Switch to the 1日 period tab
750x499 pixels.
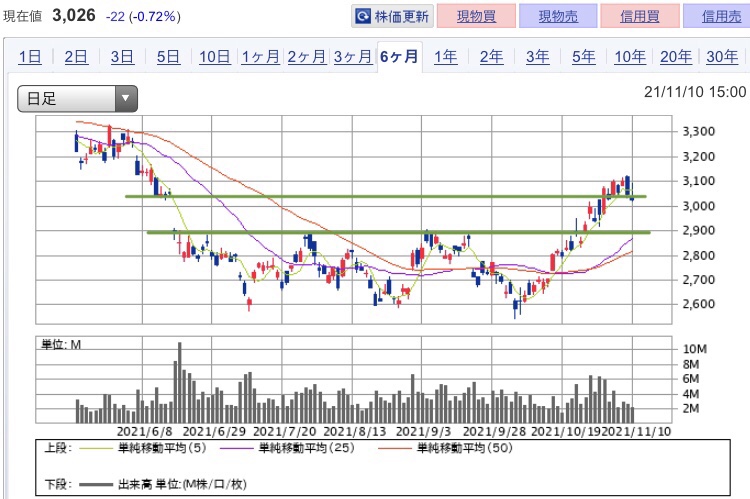point(30,56)
